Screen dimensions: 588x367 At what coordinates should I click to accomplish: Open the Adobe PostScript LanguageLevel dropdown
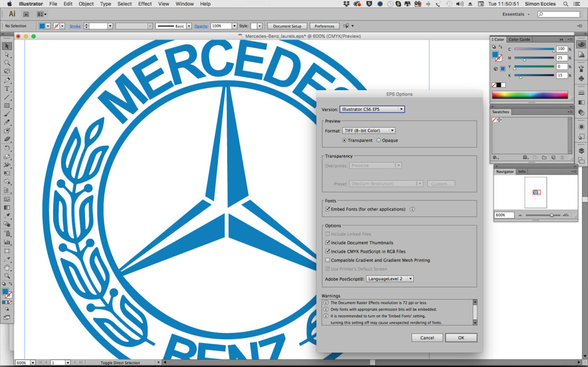(390, 279)
